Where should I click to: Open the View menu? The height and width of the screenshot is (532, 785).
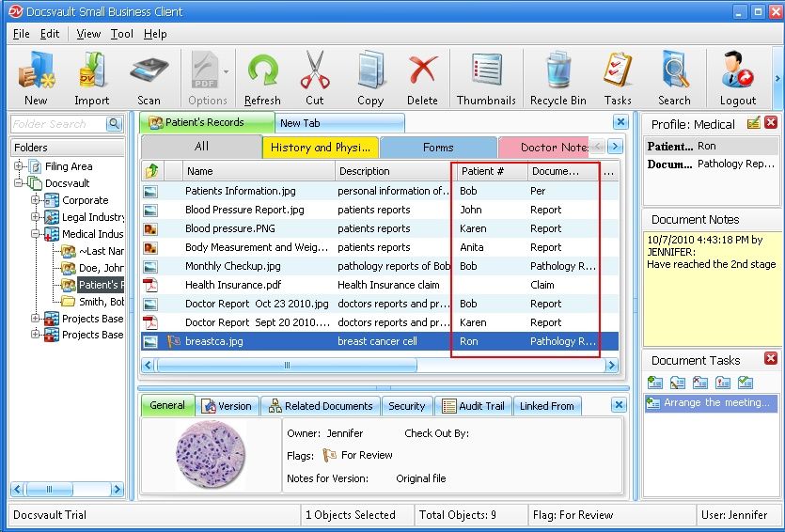click(x=88, y=34)
